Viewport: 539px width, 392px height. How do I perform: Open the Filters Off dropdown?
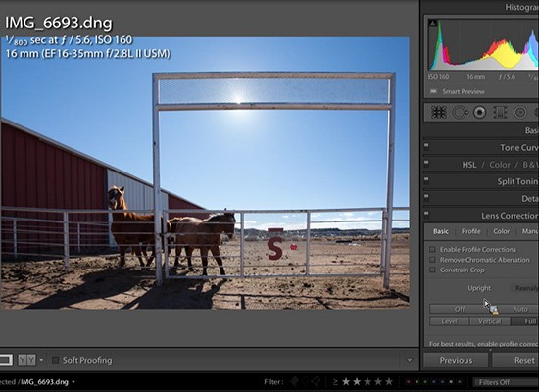506,382
